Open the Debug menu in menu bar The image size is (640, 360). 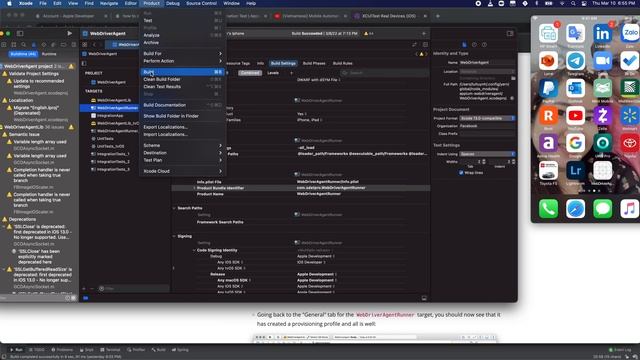[x=173, y=3]
